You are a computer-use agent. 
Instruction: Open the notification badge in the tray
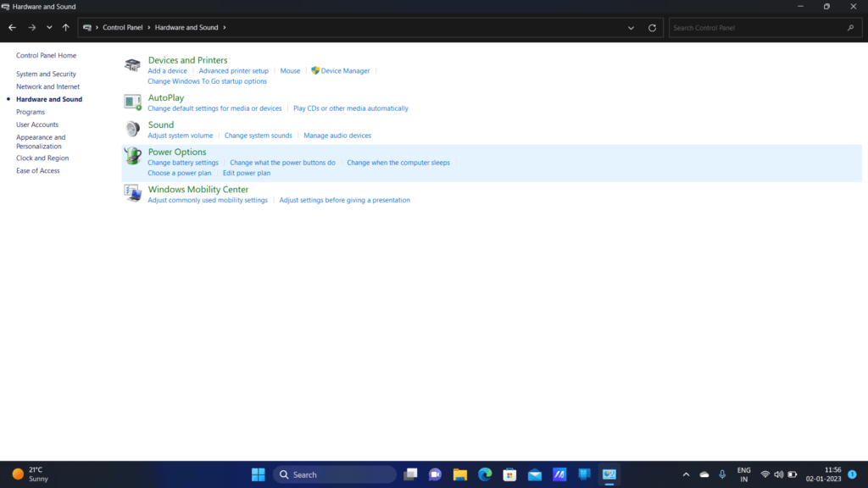pyautogui.click(x=853, y=474)
